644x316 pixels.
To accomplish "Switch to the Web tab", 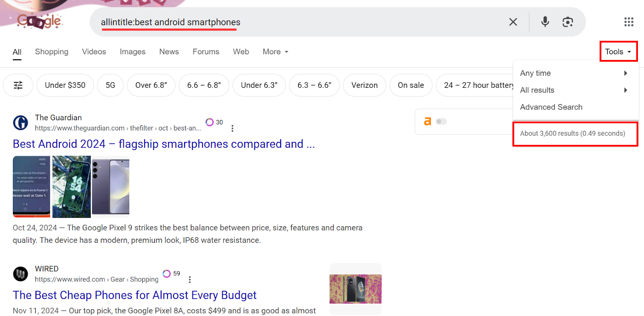I will (x=241, y=52).
